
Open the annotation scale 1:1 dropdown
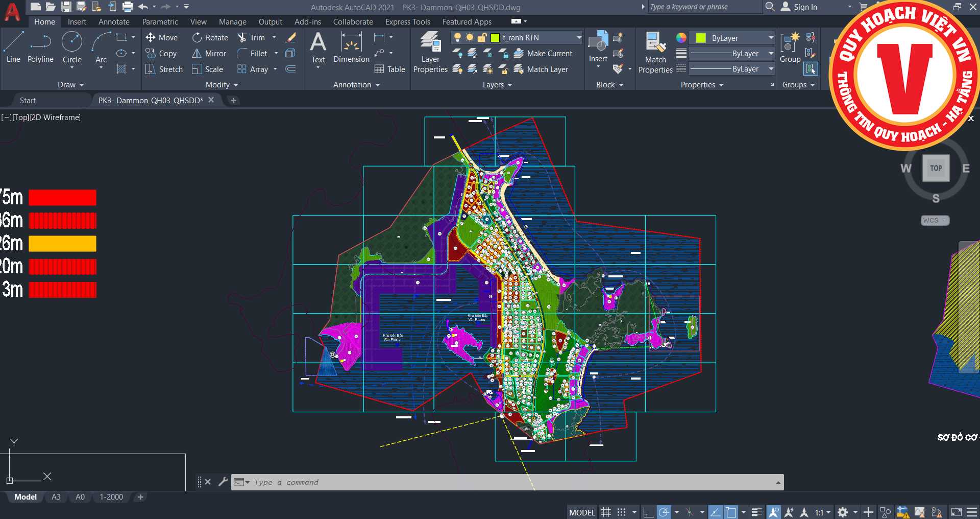tap(822, 512)
